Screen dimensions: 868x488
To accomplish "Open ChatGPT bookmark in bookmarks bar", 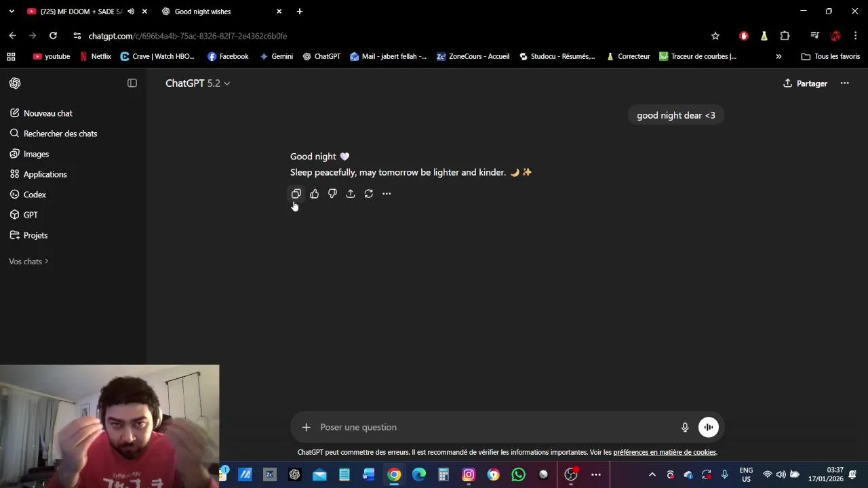I will tap(321, 56).
